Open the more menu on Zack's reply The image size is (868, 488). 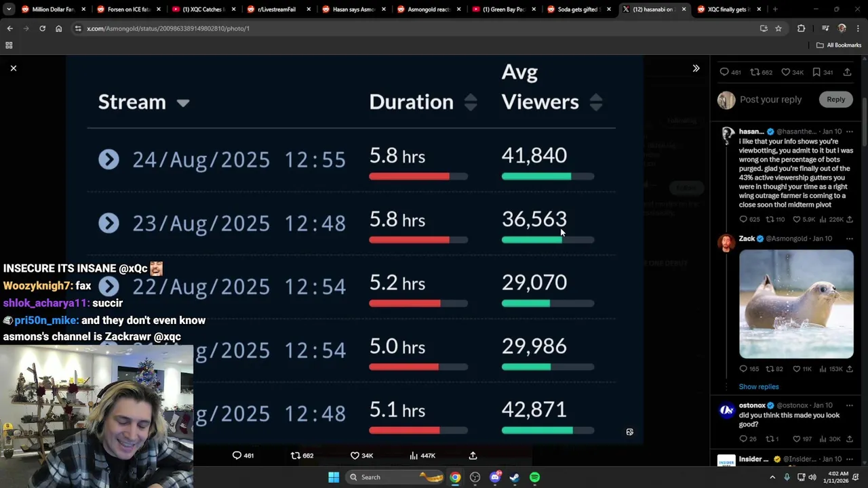click(x=849, y=239)
